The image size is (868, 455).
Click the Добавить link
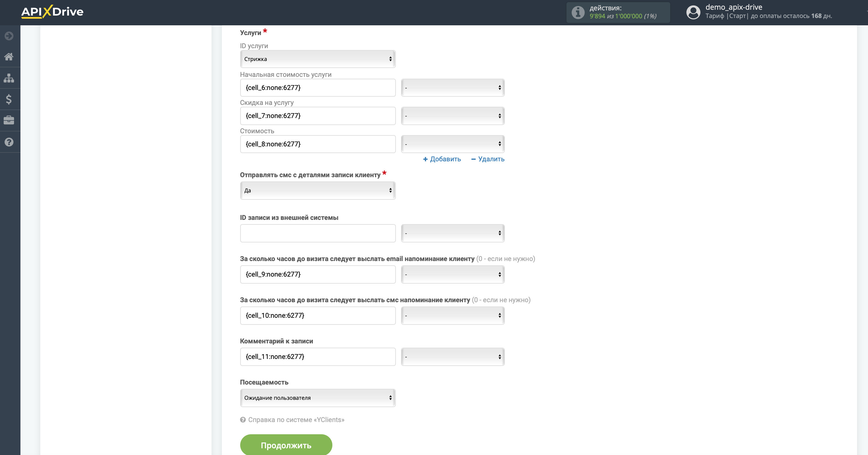[442, 159]
